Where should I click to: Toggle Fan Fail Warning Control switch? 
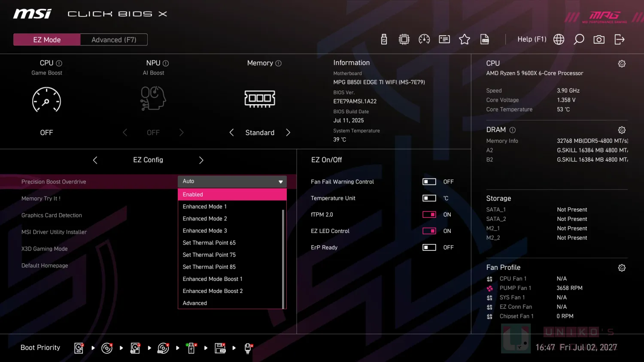[x=429, y=182]
